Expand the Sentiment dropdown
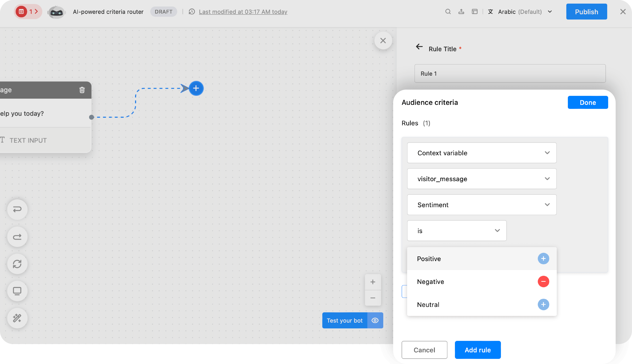Screen dimensions: 632x364 click(x=481, y=204)
